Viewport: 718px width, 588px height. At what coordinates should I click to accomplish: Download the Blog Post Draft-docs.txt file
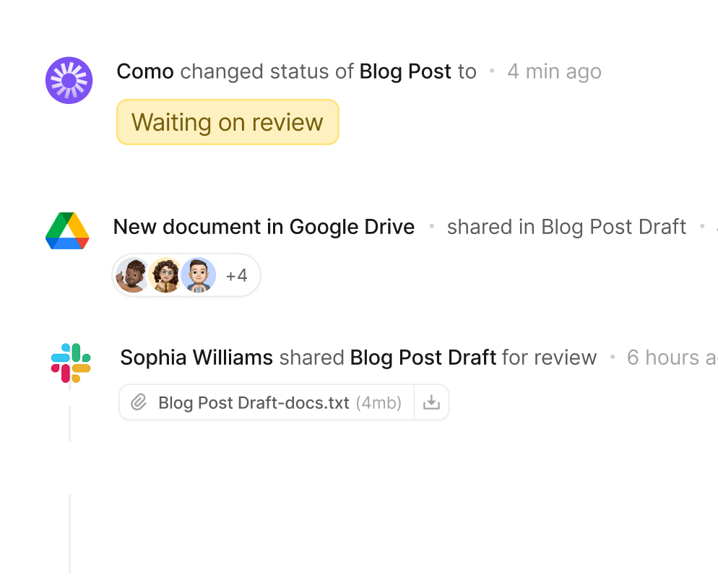click(x=431, y=402)
